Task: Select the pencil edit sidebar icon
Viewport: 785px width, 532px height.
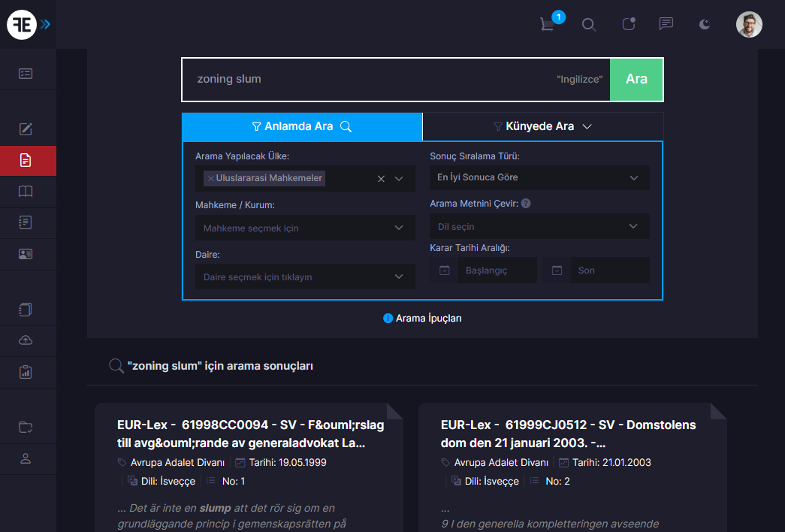Action: [x=26, y=128]
